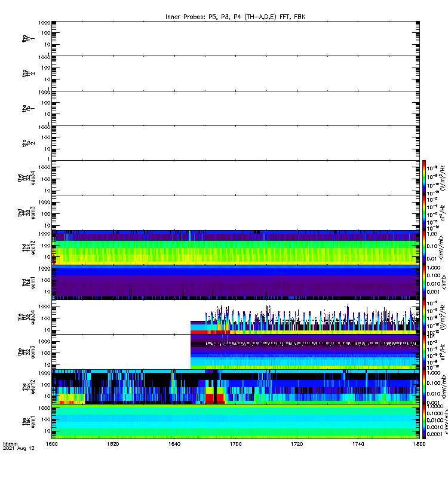Select the 1600 time axis tick label
Viewport: 448px width, 478px height.
[x=52, y=444]
